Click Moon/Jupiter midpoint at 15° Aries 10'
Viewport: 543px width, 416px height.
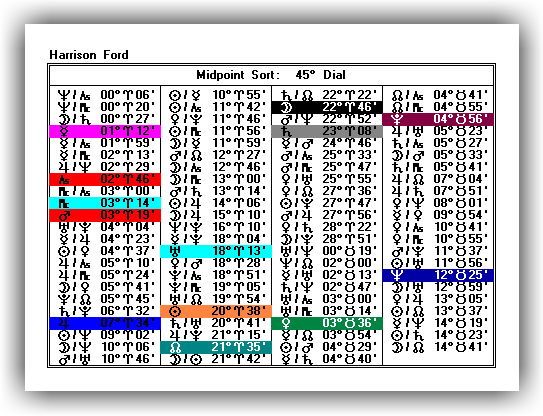217,215
